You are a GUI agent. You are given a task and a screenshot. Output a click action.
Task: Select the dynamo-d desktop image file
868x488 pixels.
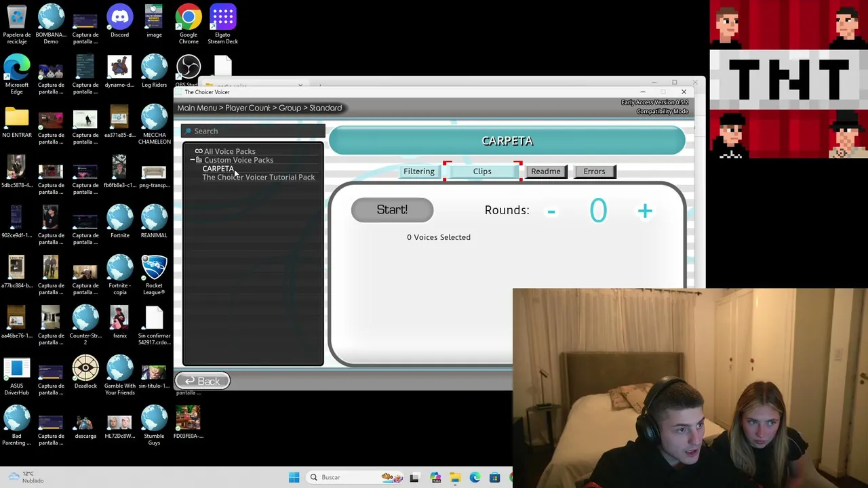point(119,72)
